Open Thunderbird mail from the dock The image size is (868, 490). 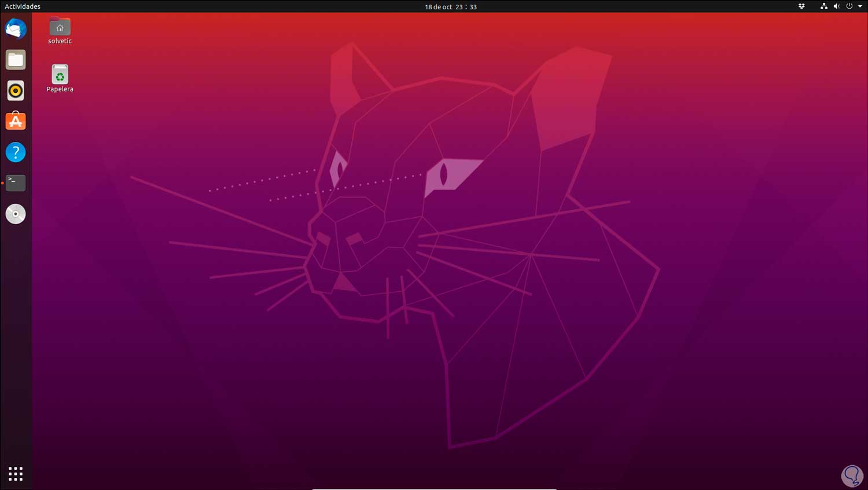point(16,29)
